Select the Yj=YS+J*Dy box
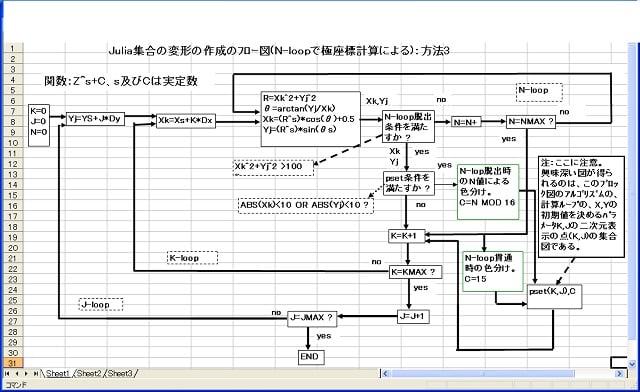 point(95,119)
